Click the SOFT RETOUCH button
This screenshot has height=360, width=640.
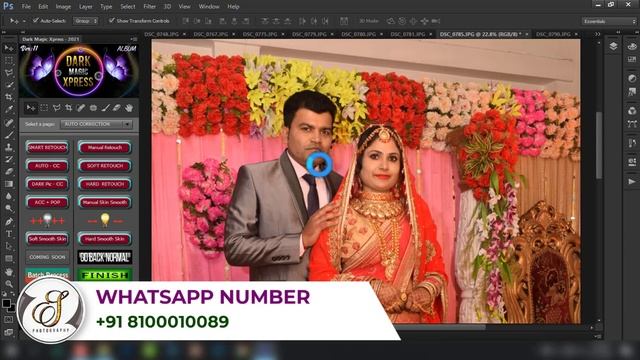click(x=105, y=166)
